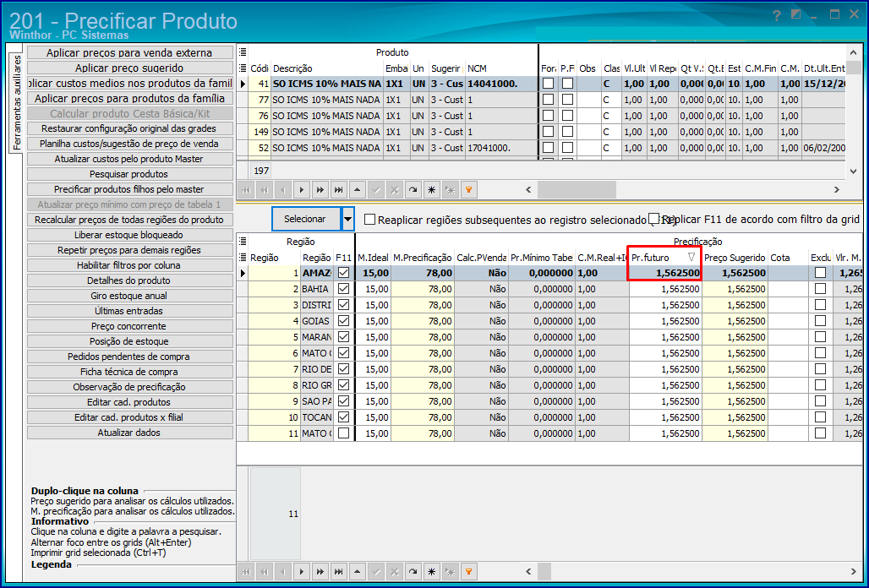
Task: Open column chooser icon beside Região header
Action: 243,258
